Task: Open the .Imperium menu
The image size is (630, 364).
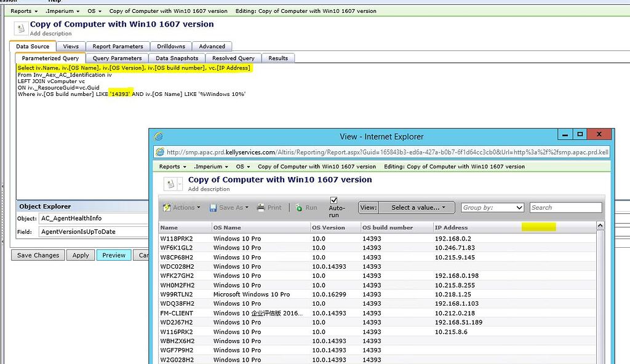Action: click(x=61, y=10)
